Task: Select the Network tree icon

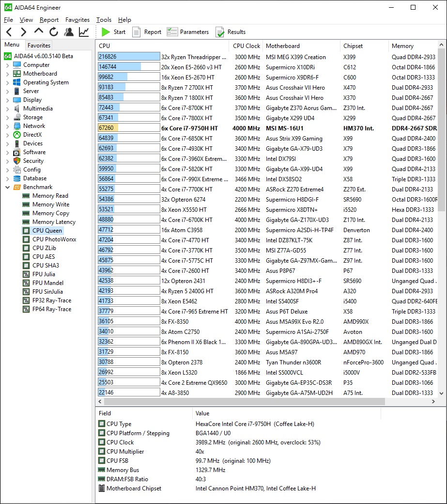Action: pyautogui.click(x=17, y=126)
